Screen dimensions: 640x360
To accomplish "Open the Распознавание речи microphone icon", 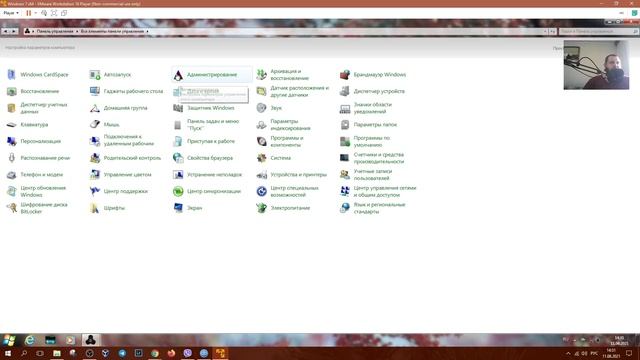I will point(11,158).
